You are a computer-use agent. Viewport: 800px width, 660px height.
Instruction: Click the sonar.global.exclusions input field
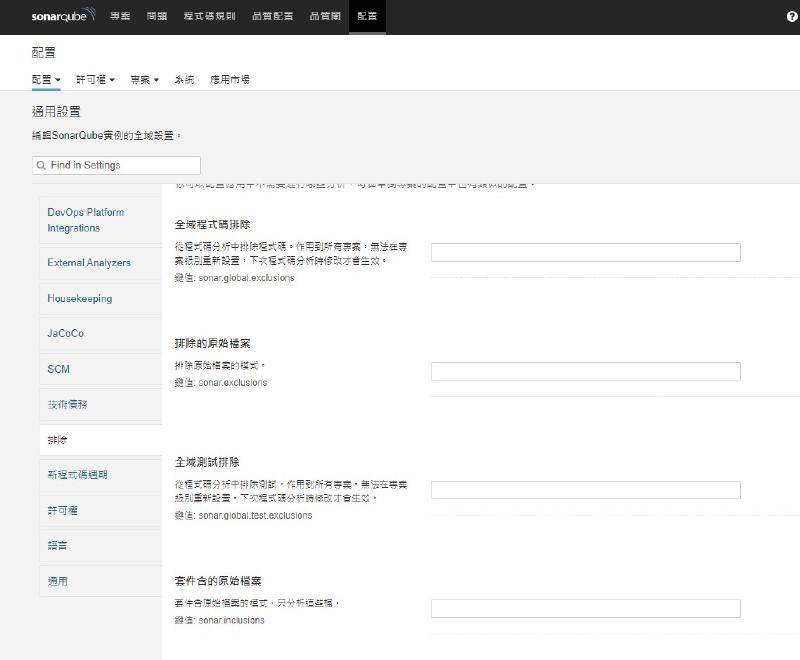(x=585, y=252)
